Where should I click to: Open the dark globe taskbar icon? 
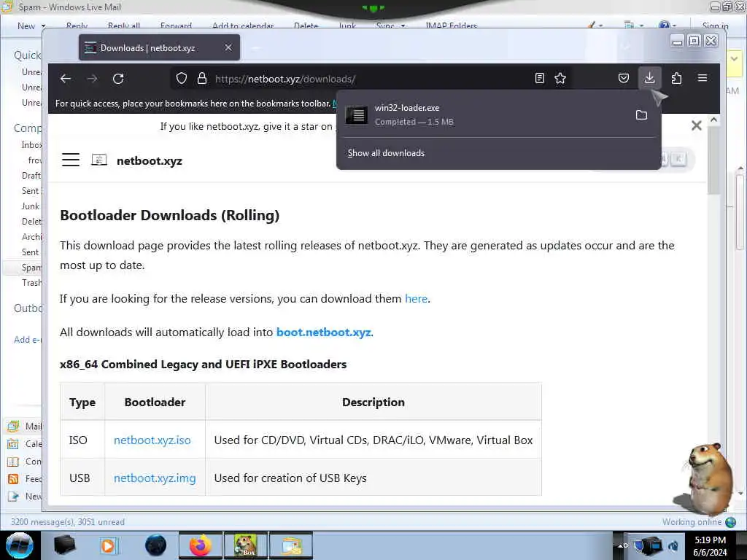pos(156,545)
